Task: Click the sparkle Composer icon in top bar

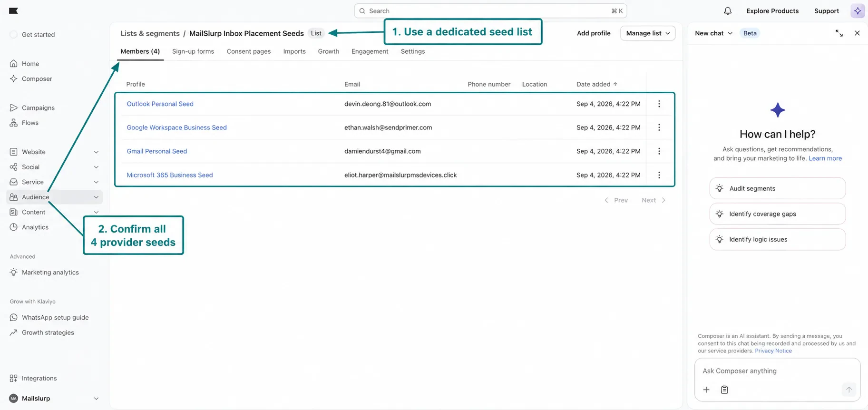Action: [x=858, y=11]
